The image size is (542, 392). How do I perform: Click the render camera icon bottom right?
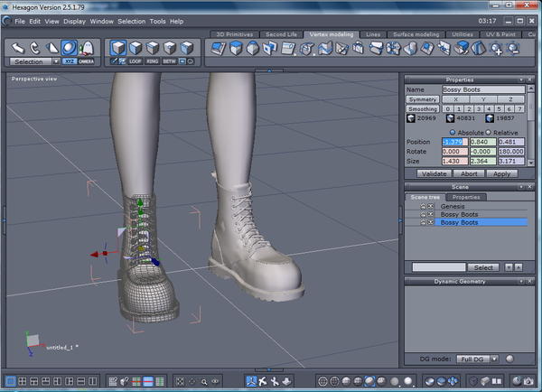(x=528, y=381)
